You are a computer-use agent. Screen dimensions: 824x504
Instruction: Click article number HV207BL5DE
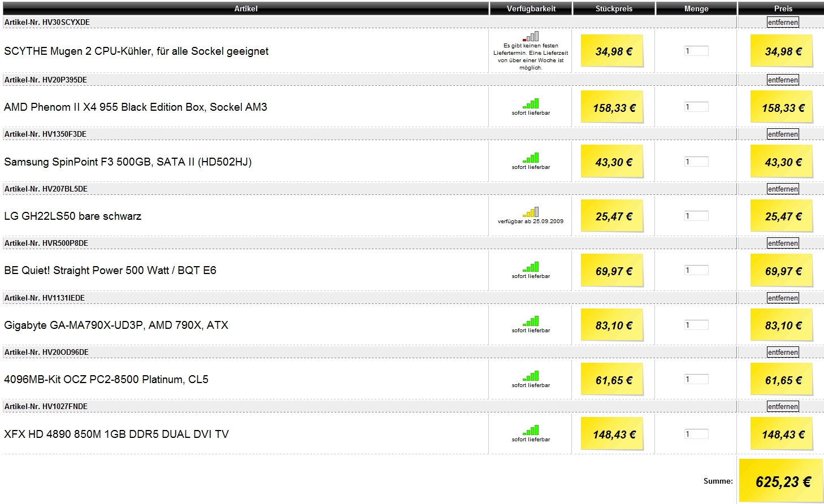[65, 189]
